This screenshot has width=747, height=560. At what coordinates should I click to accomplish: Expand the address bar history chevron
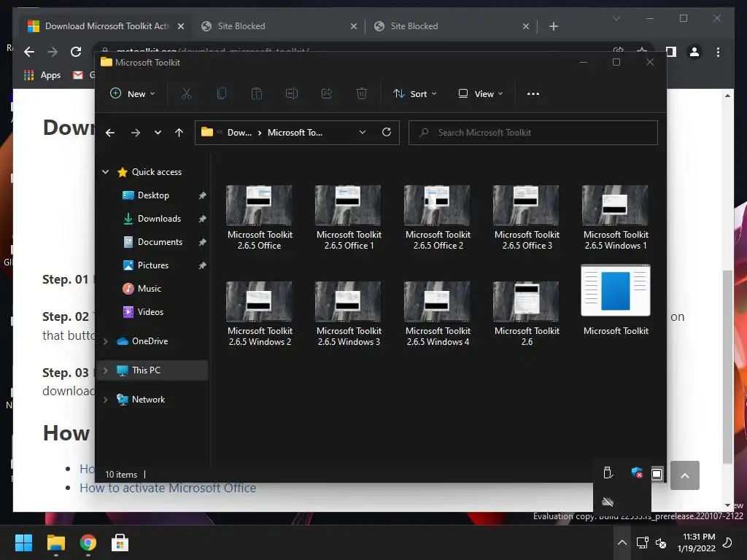(x=363, y=133)
